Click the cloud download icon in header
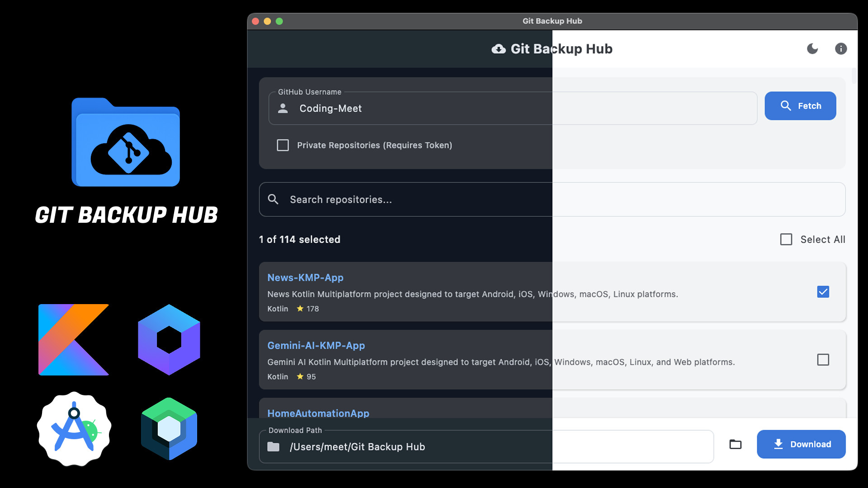Image resolution: width=868 pixels, height=488 pixels. (499, 49)
